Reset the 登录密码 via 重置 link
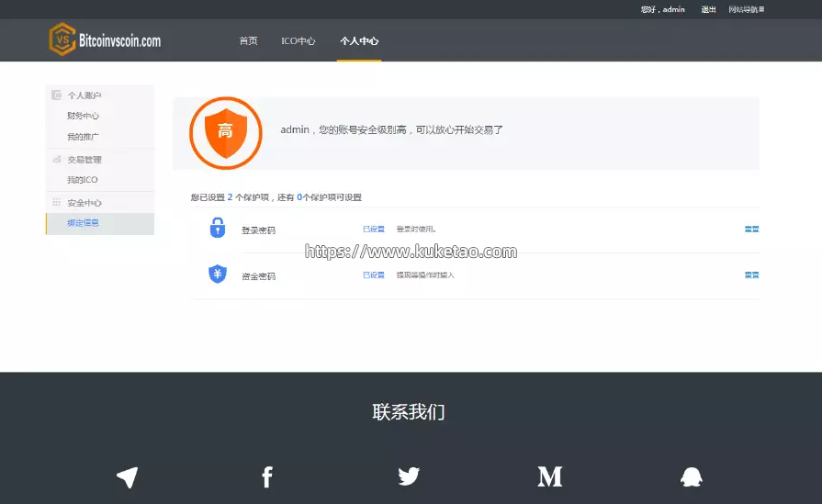This screenshot has height=504, width=822. [752, 229]
